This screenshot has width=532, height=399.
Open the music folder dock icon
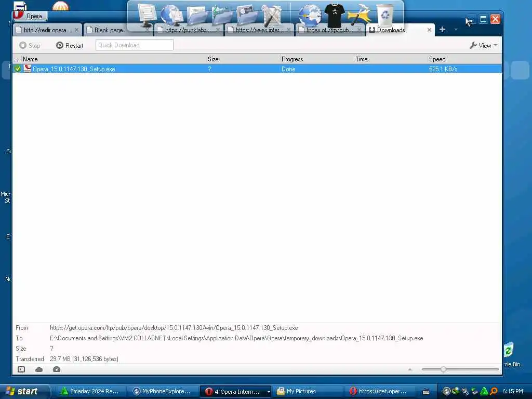pos(222,16)
